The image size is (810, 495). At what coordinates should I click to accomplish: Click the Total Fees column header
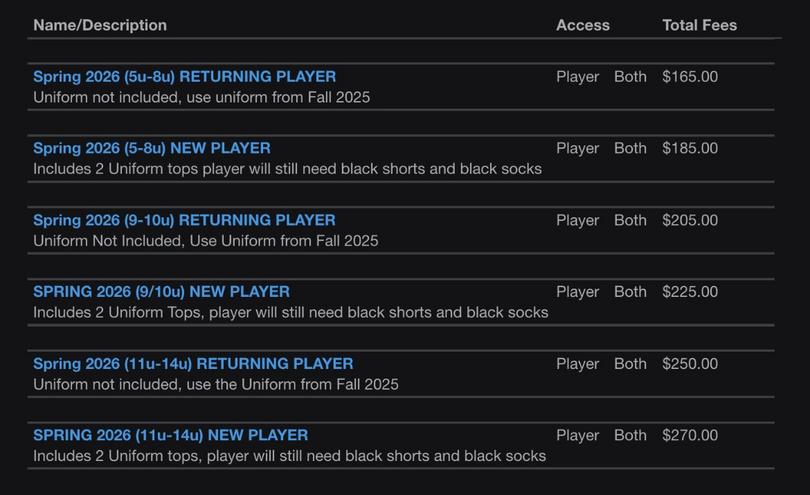tap(699, 25)
